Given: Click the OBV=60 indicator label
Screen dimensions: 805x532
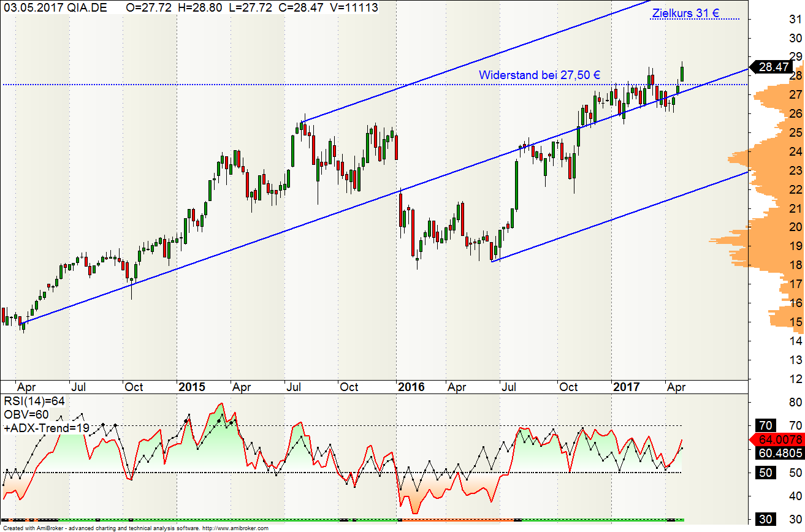Looking at the screenshot, I should pyautogui.click(x=26, y=415).
